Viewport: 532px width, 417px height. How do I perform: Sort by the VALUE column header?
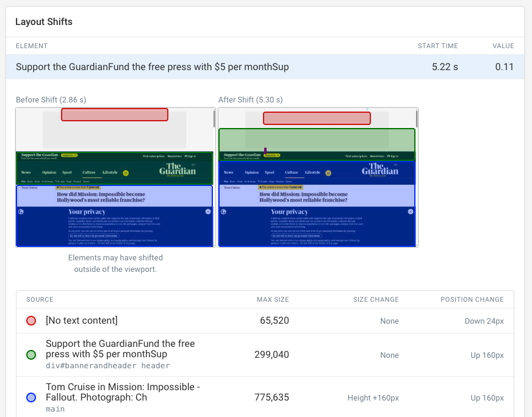(503, 46)
